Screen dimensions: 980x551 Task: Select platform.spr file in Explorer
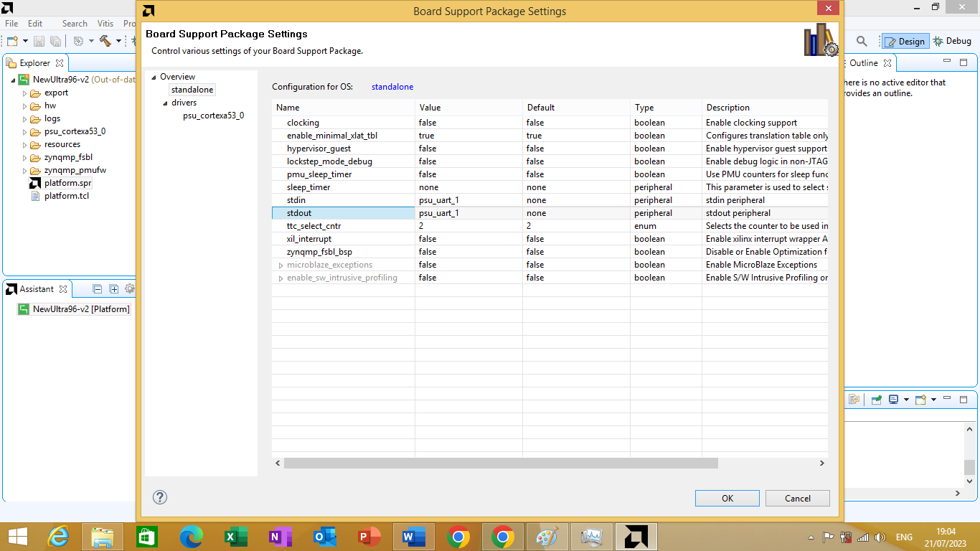67,183
